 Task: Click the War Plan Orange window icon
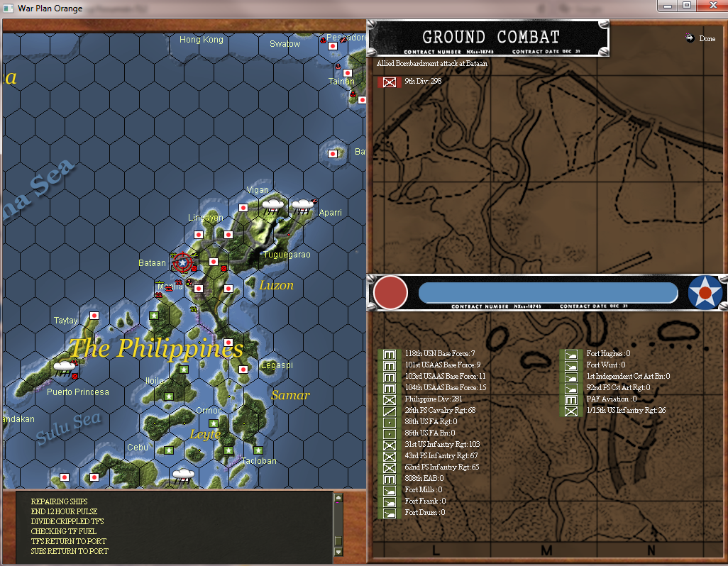9,9
